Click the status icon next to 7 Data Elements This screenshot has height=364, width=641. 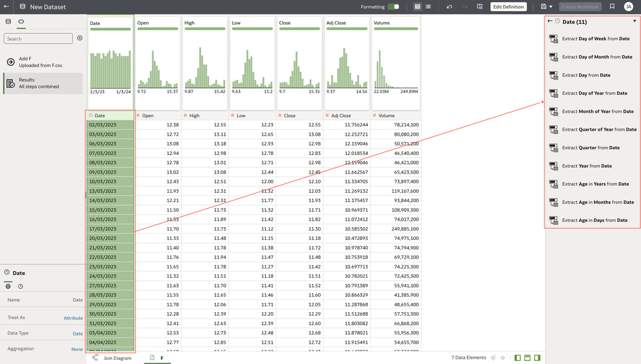494,358
